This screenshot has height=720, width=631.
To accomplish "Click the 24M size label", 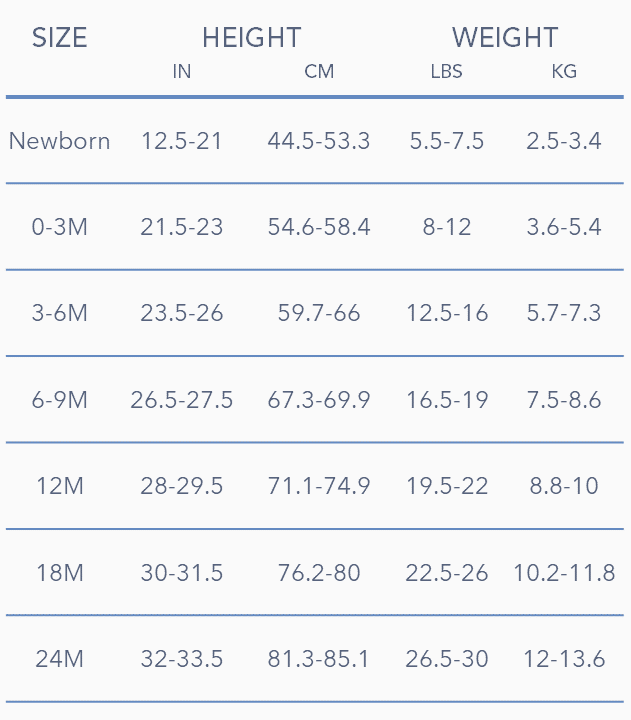I will tap(60, 660).
